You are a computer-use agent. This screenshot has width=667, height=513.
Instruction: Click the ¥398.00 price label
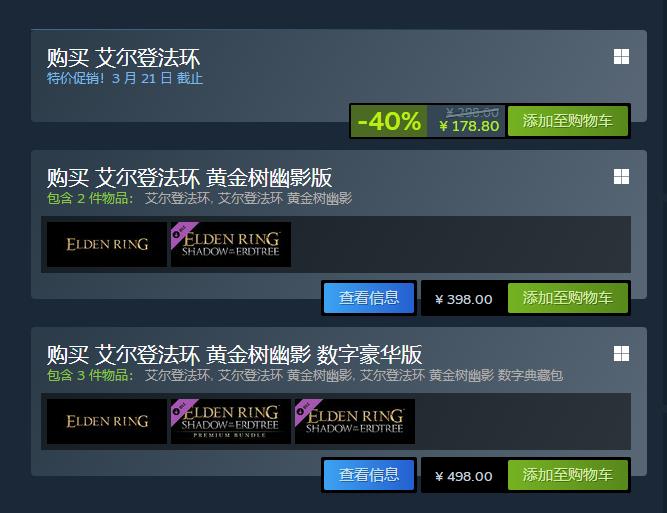[x=464, y=299]
